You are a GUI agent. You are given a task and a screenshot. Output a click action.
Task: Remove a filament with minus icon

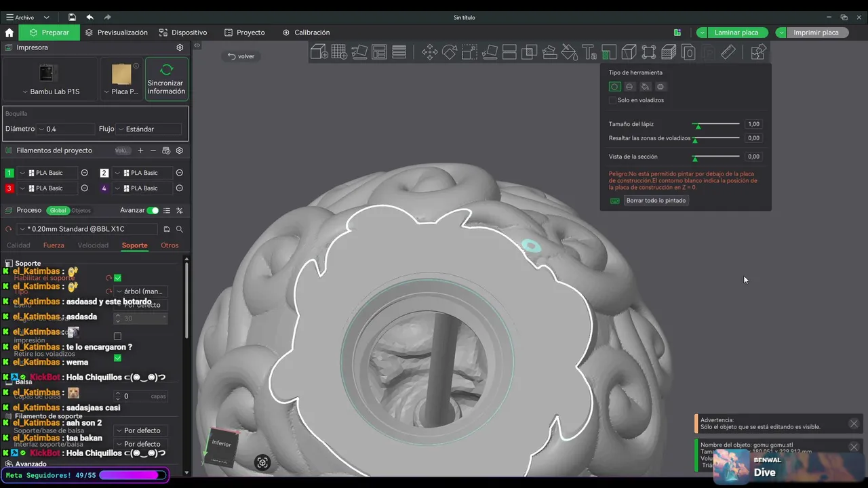pyautogui.click(x=153, y=150)
